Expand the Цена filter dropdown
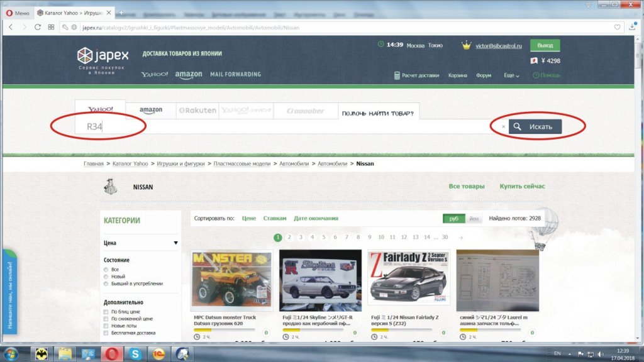 (x=175, y=243)
